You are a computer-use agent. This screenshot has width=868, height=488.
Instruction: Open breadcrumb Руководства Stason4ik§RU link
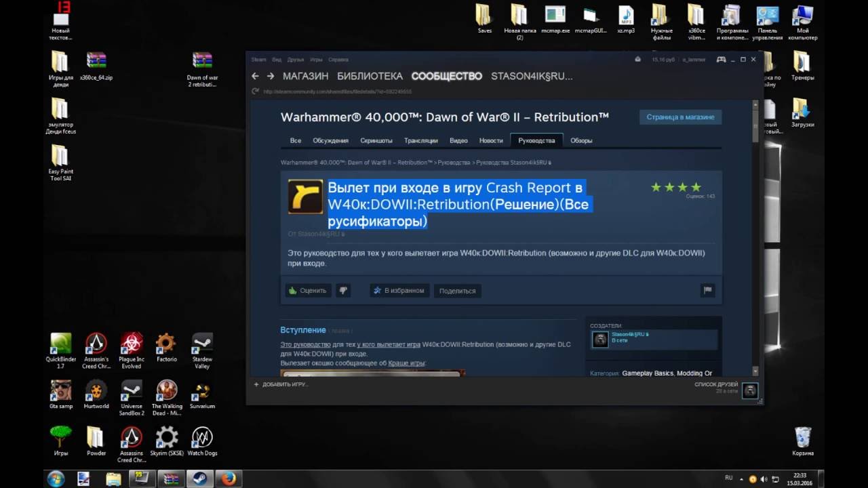(x=513, y=163)
